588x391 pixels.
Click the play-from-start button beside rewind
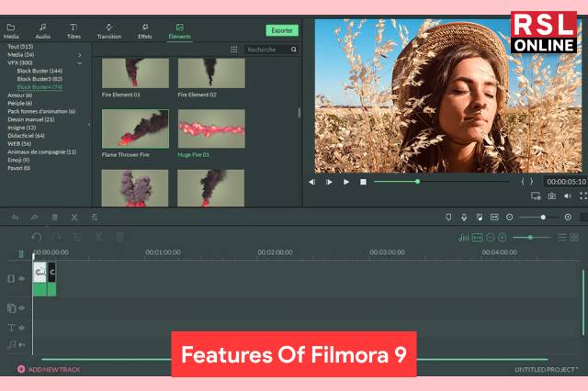click(329, 182)
